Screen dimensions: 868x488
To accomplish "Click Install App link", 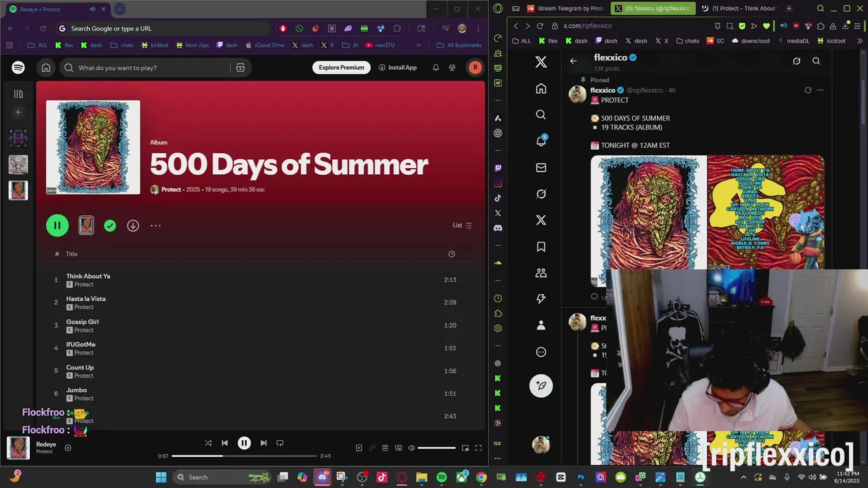I will tap(397, 67).
